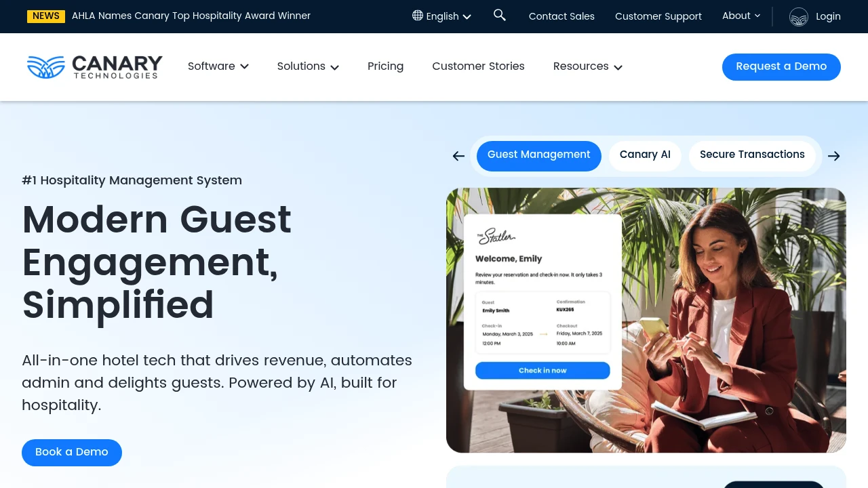Switch to Secure Transactions tab
The height and width of the screenshot is (488, 868).
752,155
